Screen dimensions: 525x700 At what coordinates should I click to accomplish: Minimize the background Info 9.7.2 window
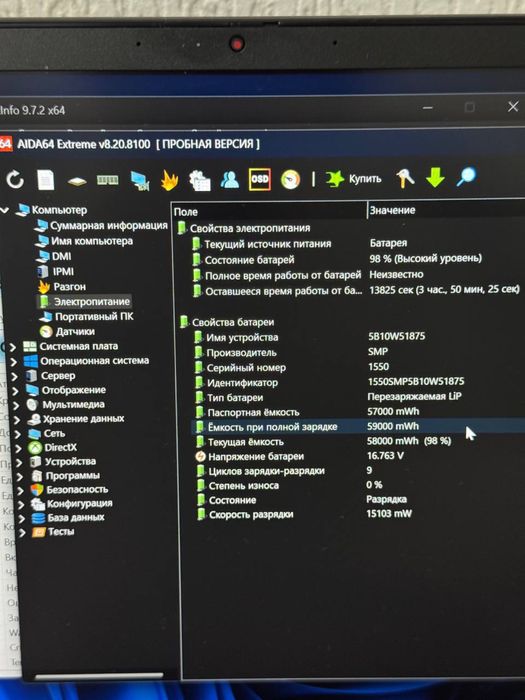point(428,108)
